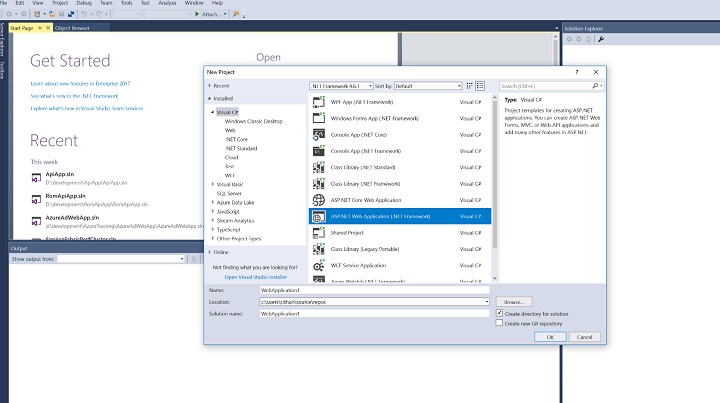Click the Save All toolbar icon
The height and width of the screenshot is (403, 720).
pyautogui.click(x=71, y=14)
